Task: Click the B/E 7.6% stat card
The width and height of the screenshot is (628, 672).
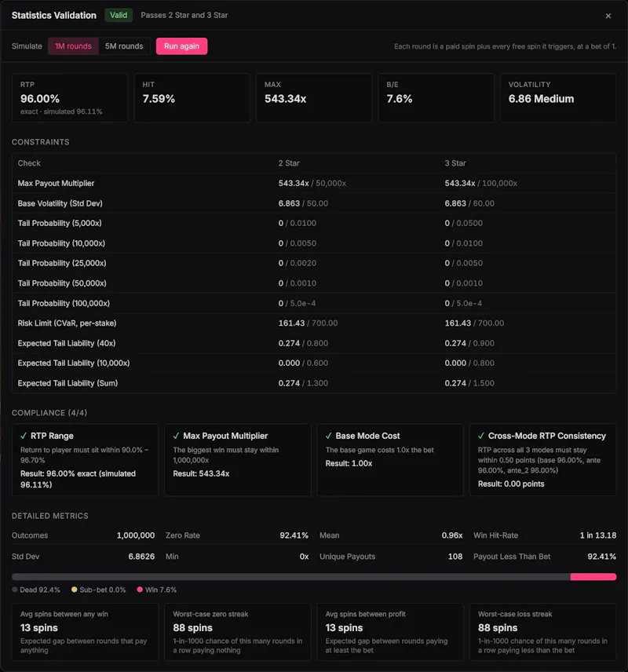Action: pyautogui.click(x=436, y=97)
